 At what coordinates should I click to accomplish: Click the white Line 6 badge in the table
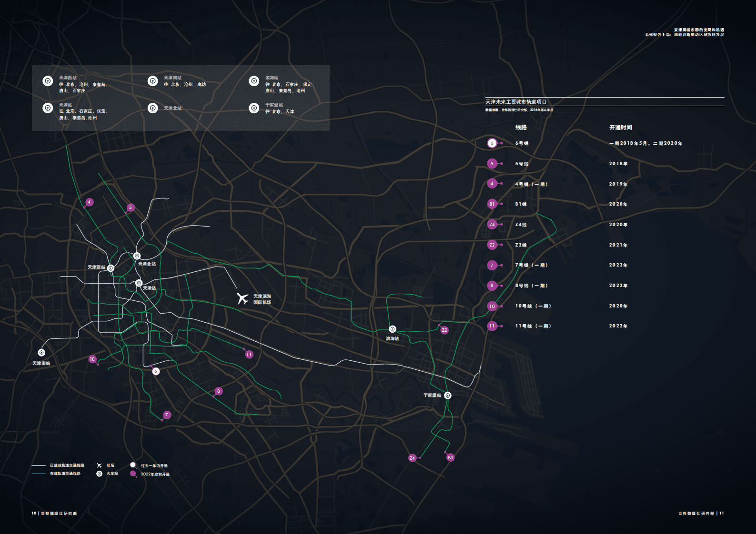(x=492, y=143)
